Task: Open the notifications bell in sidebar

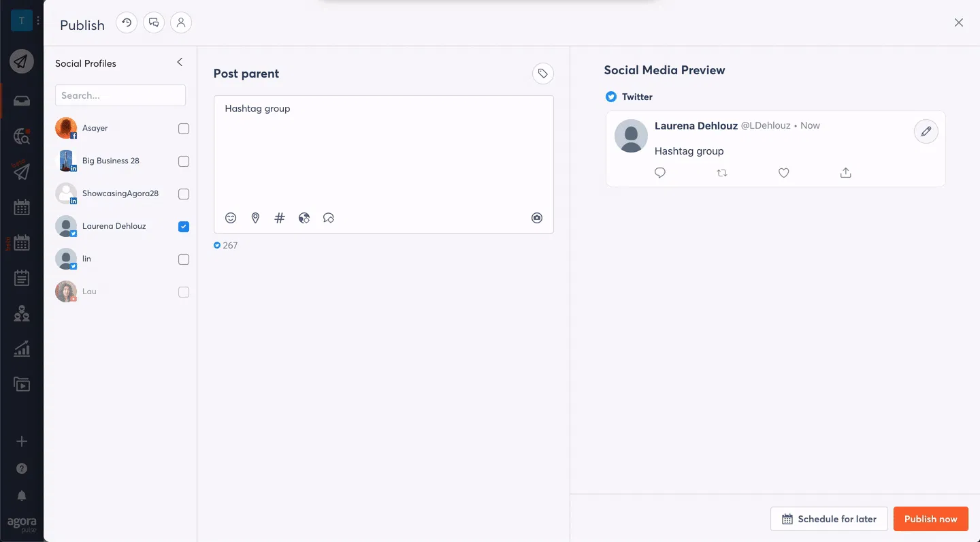Action: coord(22,496)
